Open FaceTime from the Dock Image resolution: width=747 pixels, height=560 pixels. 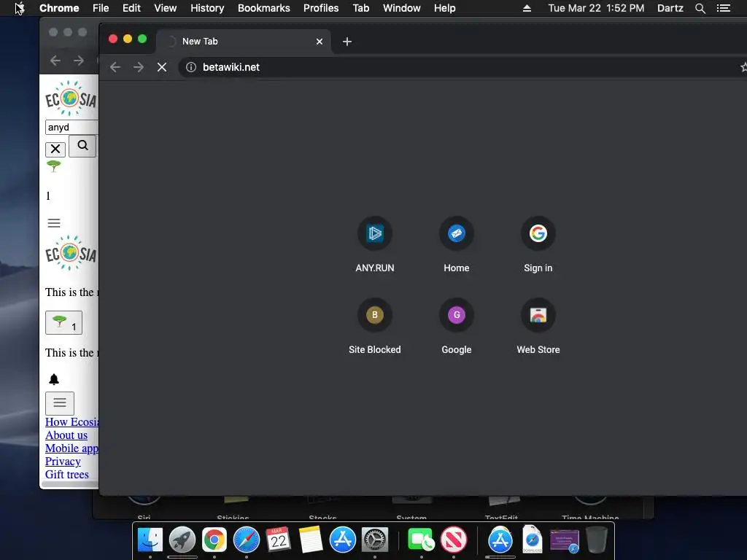(421, 540)
